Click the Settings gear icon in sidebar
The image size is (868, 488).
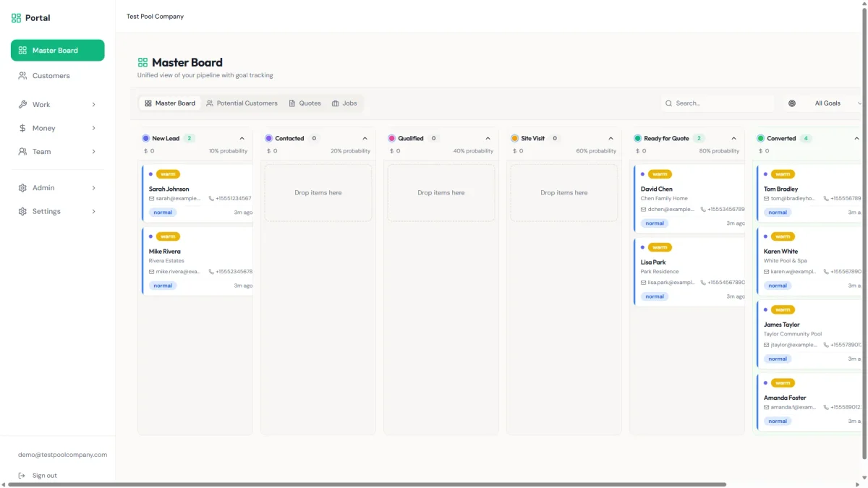tap(22, 211)
